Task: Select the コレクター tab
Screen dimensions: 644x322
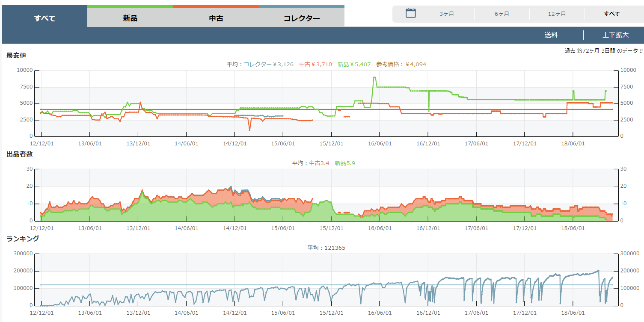Action: click(302, 18)
